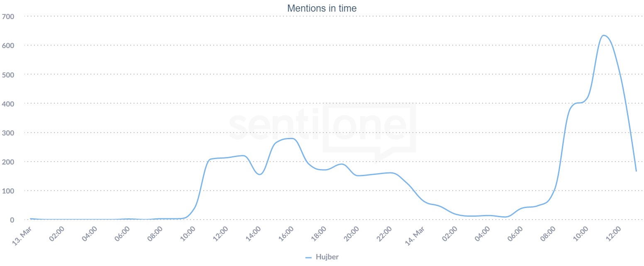
Task: Click the line's peak above 16:00
Action: click(291, 138)
